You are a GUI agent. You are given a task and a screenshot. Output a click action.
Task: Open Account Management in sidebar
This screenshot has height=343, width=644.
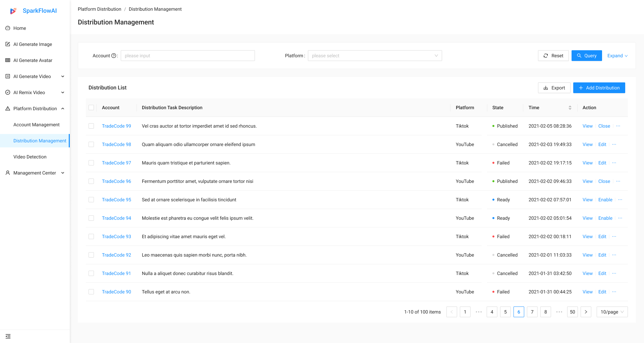click(x=37, y=125)
